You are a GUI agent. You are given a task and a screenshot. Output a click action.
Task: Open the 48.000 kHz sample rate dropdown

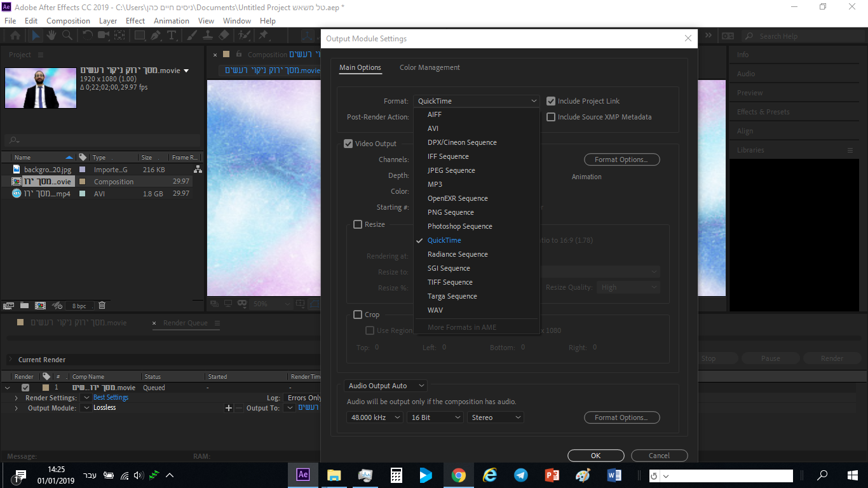click(374, 417)
